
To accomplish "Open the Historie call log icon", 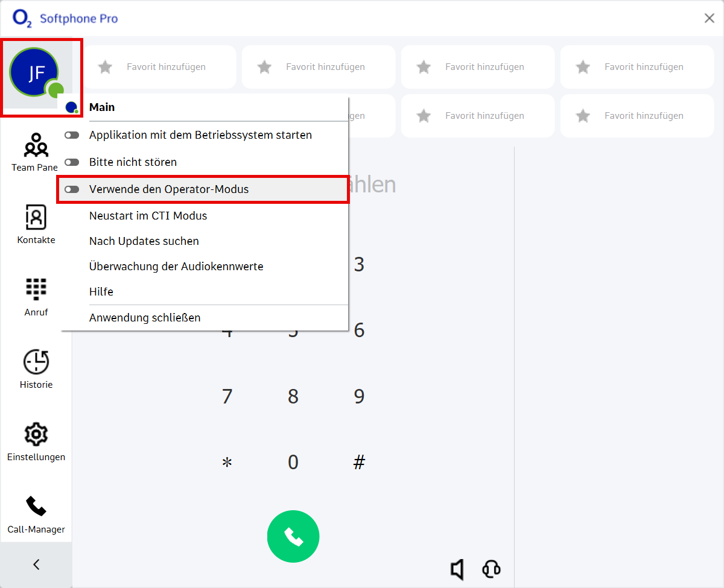I will [x=36, y=362].
